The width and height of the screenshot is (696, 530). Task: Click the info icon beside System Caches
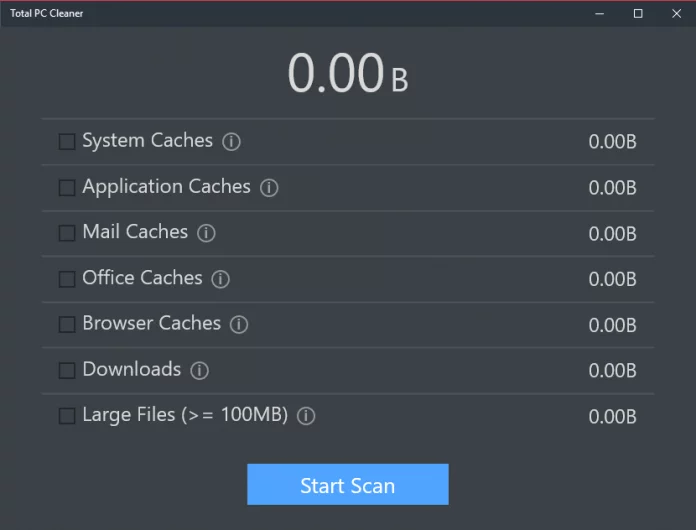(x=232, y=142)
